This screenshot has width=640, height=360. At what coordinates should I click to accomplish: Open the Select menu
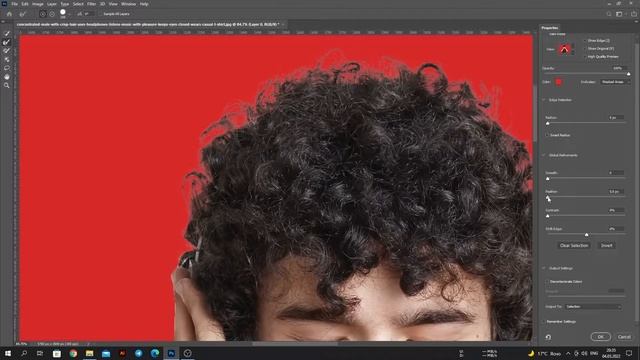(x=78, y=4)
